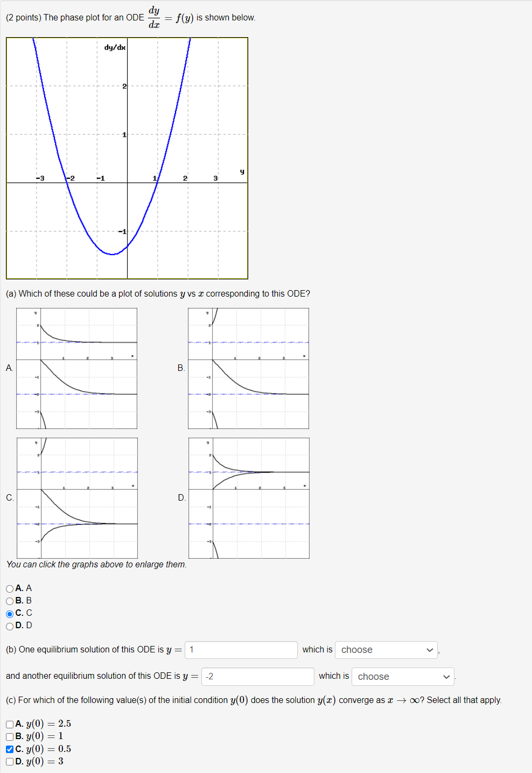Click the y = 1 answer input field
This screenshot has height=773, width=532.
click(x=241, y=650)
